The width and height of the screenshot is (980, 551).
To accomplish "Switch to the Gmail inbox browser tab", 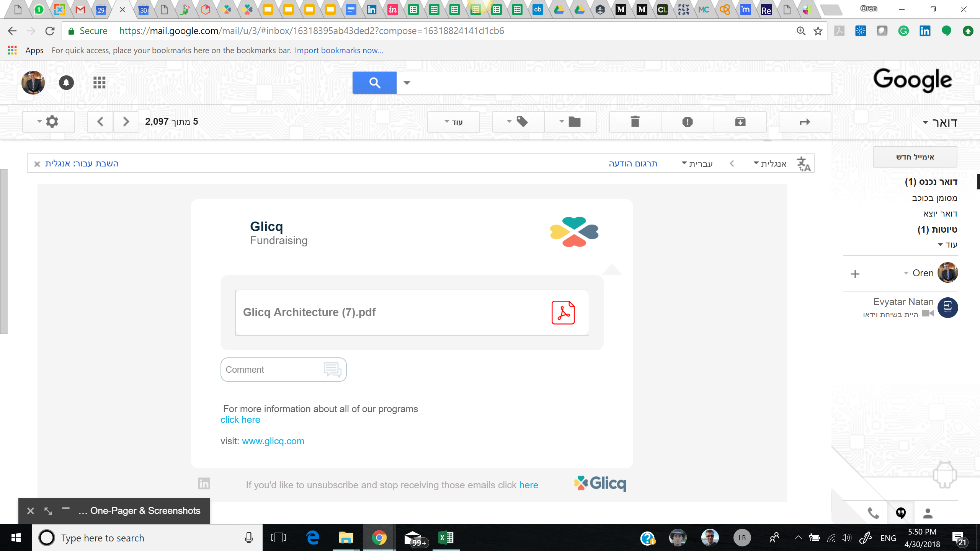I will pos(80,10).
